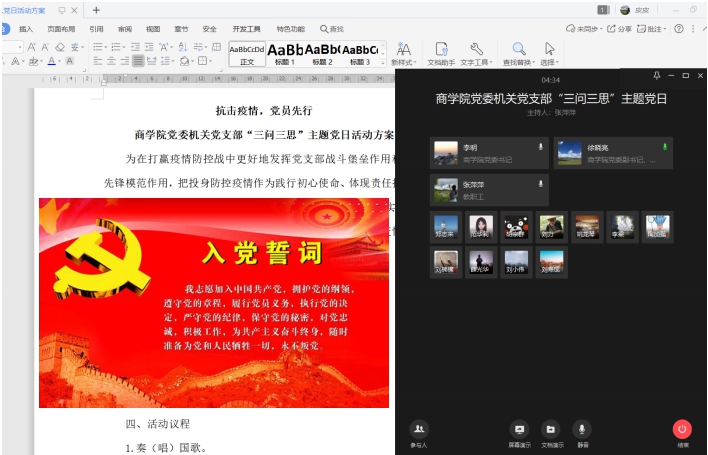The height and width of the screenshot is (455, 708).
Task: Click the 入党誓词 image in document
Action: (x=214, y=303)
